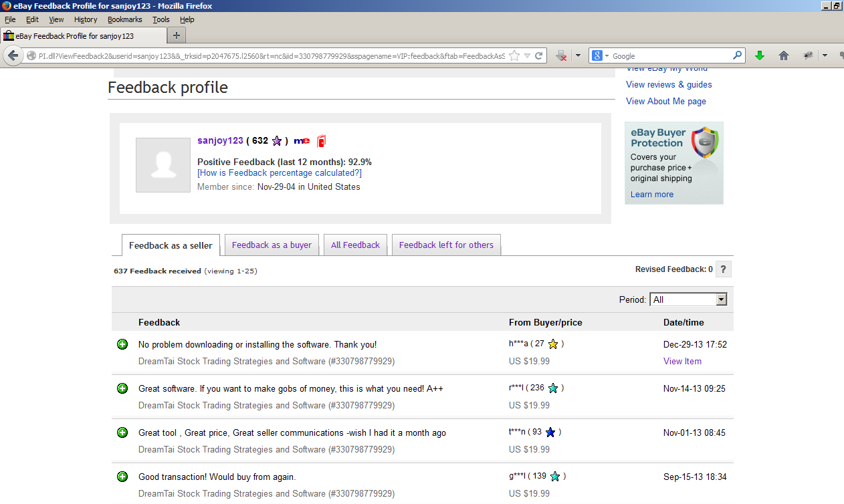Viewport: 844px width, 504px height.
Task: Open the URL history dropdown arrow
Action: pyautogui.click(x=527, y=56)
